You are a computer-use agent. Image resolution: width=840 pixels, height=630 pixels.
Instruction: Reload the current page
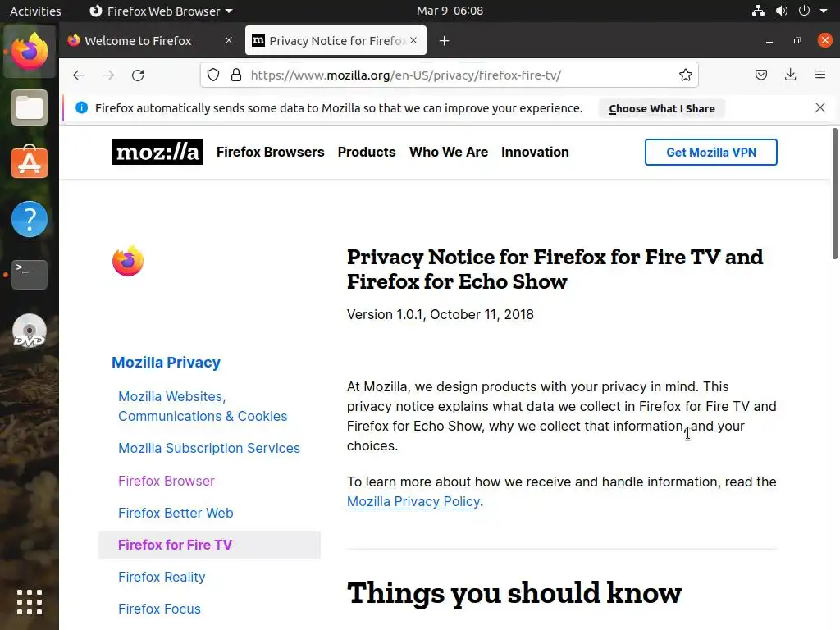(138, 75)
